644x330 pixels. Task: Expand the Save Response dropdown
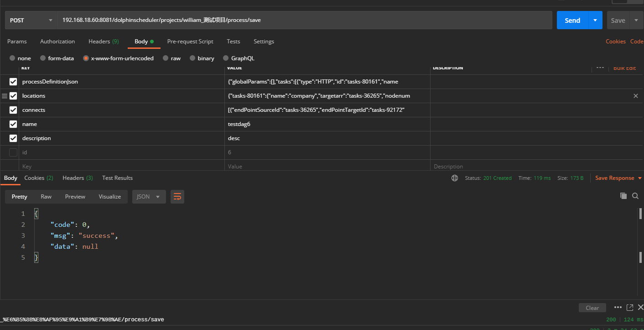[639, 178]
